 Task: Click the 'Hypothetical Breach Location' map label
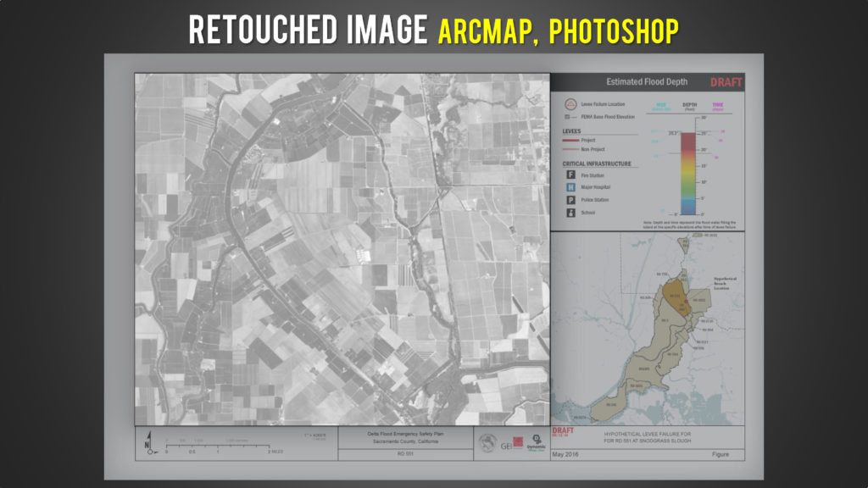(x=725, y=283)
